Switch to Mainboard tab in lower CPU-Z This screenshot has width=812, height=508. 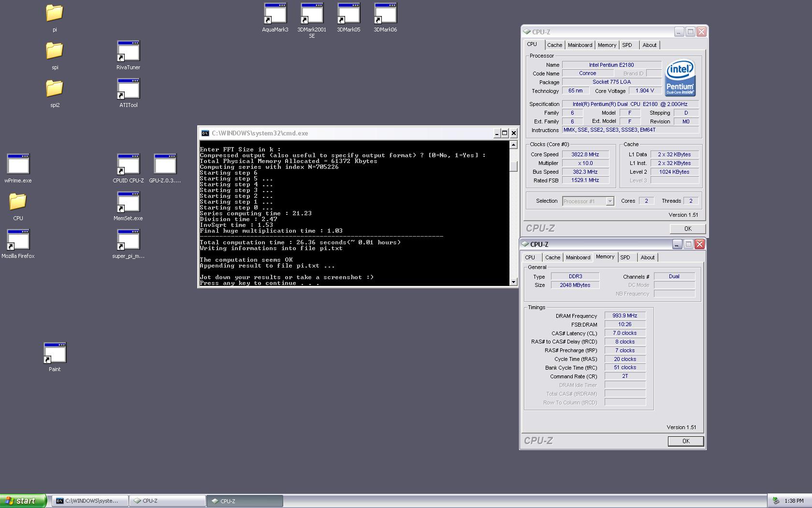[x=578, y=257]
